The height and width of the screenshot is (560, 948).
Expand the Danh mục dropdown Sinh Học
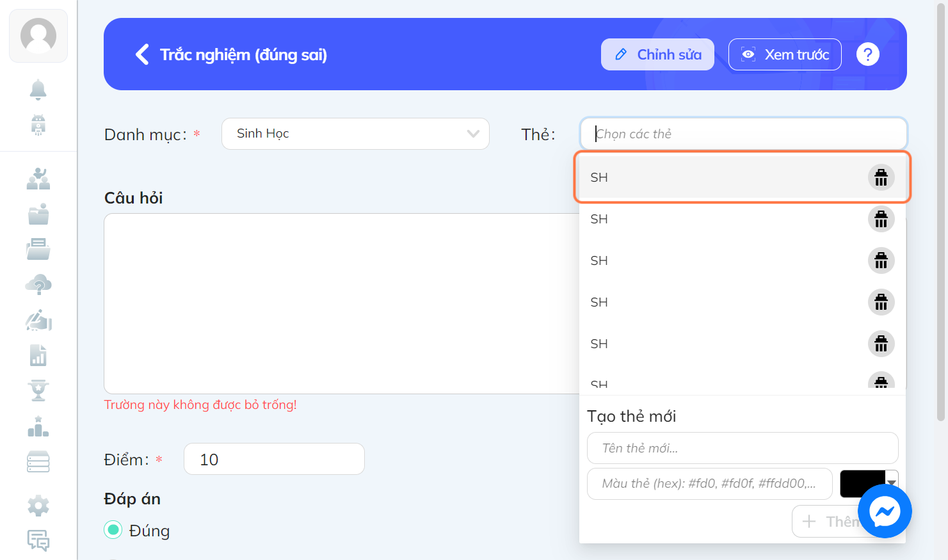pyautogui.click(x=355, y=134)
